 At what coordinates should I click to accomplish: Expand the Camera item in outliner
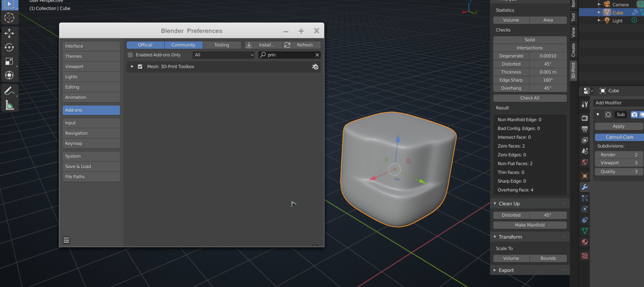599,4
